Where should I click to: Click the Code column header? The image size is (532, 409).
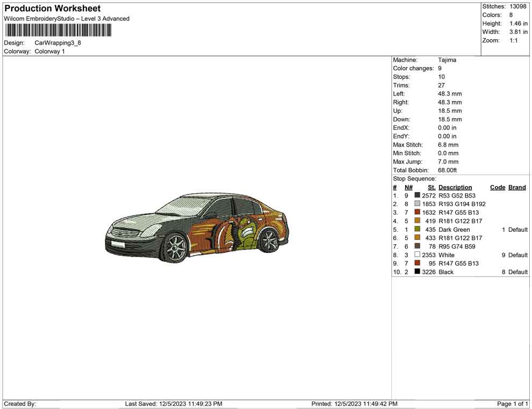(498, 187)
